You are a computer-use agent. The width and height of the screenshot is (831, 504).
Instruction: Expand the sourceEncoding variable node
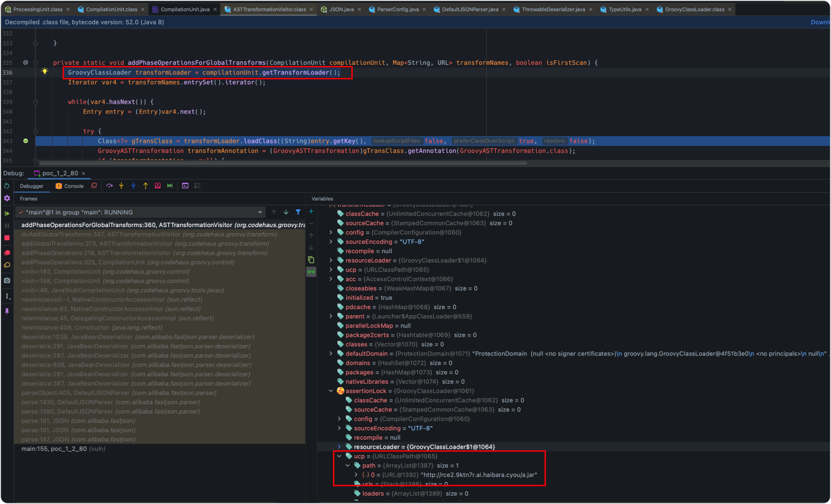coord(331,242)
